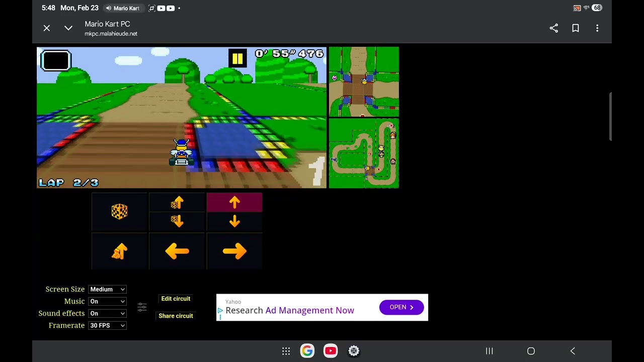Viewport: 644px width, 362px height.
Task: Steer left with the left arrow
Action: coord(177,251)
